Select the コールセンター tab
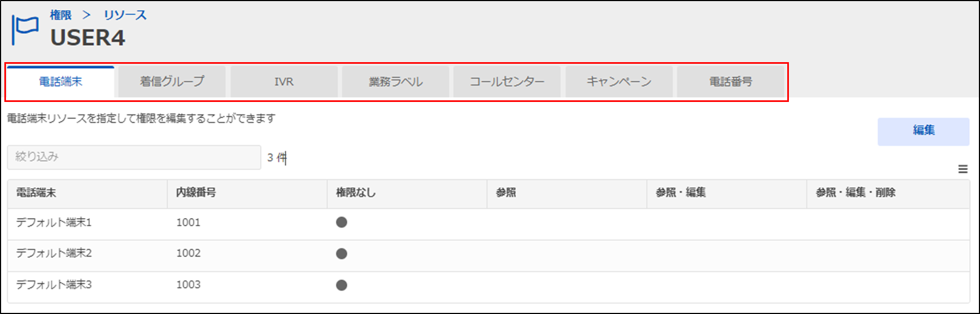The height and width of the screenshot is (314, 980). pyautogui.click(x=507, y=82)
